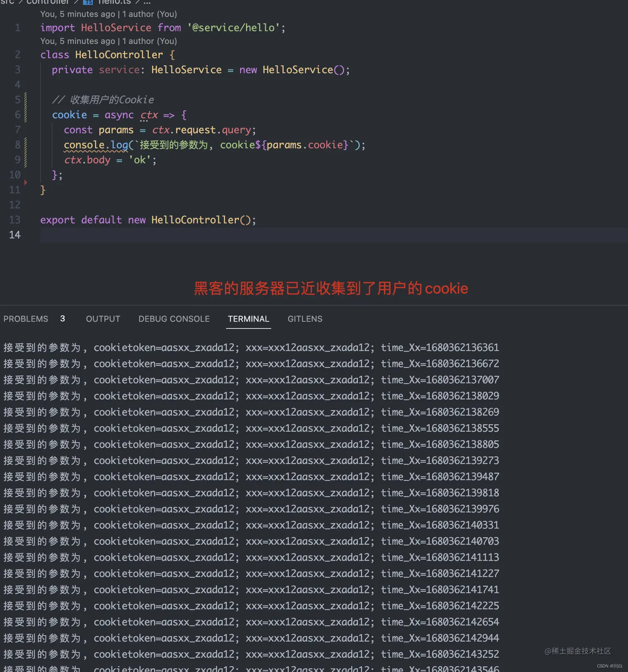
Task: Click the 'service' property name on line 3
Action: (x=119, y=70)
